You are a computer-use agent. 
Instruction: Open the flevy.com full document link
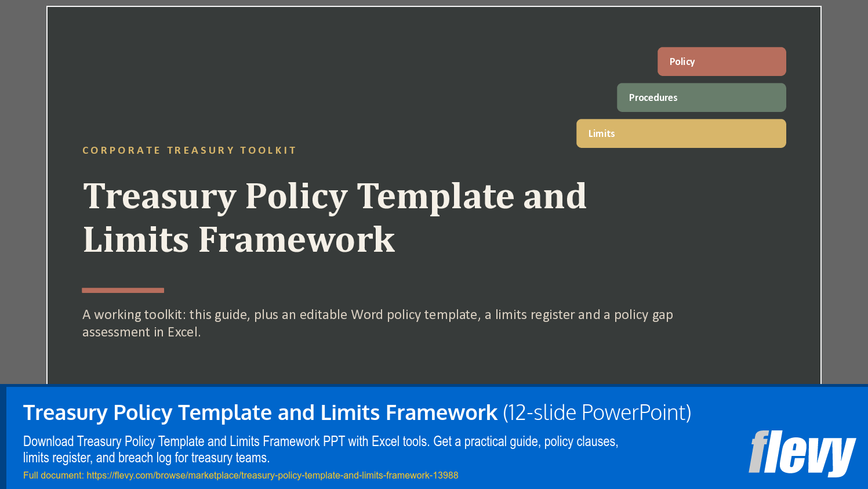pyautogui.click(x=273, y=475)
